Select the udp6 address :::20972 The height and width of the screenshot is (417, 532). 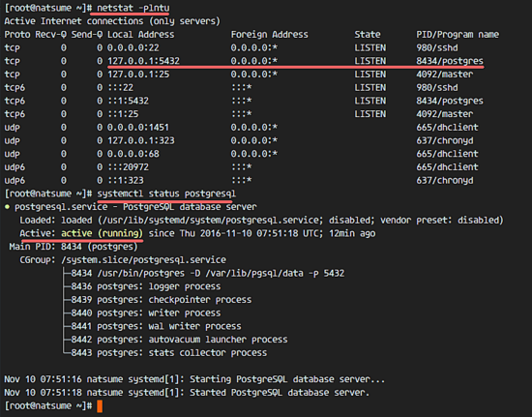128,166
